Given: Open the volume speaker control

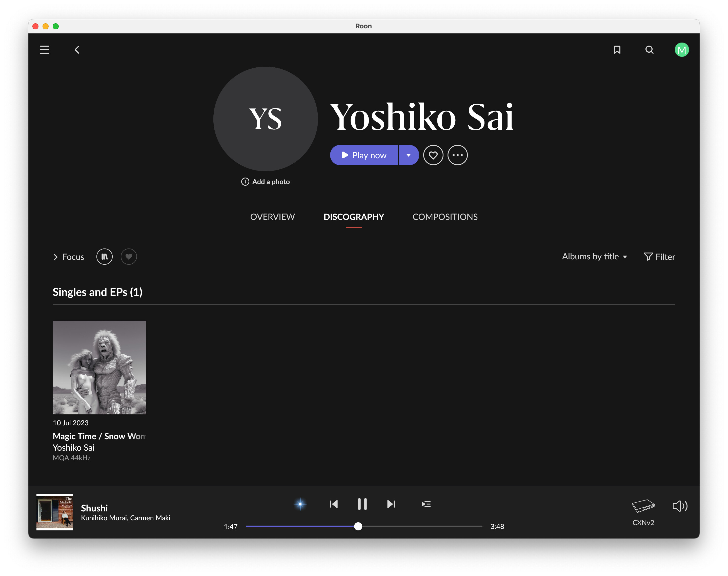Looking at the screenshot, I should [679, 506].
